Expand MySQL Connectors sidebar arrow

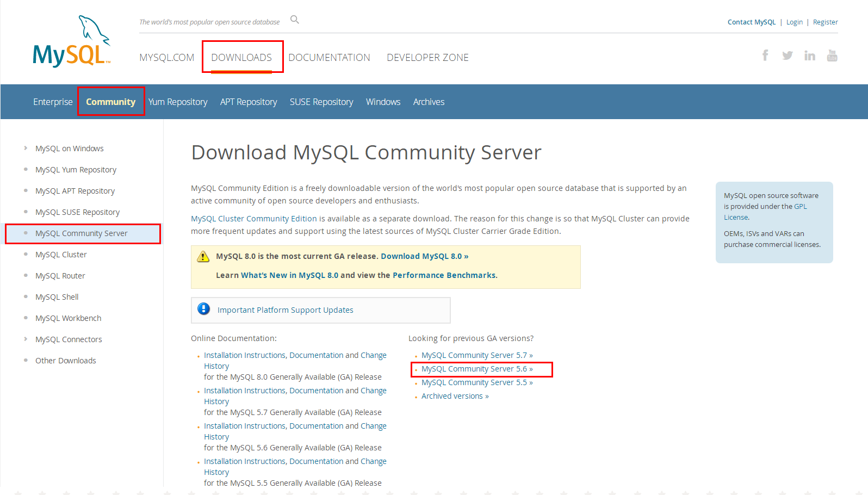click(x=26, y=339)
